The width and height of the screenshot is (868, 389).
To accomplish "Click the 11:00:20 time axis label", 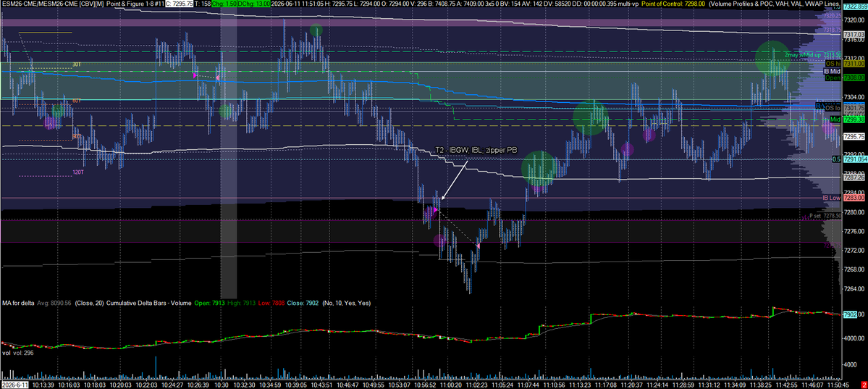I will tap(450, 384).
